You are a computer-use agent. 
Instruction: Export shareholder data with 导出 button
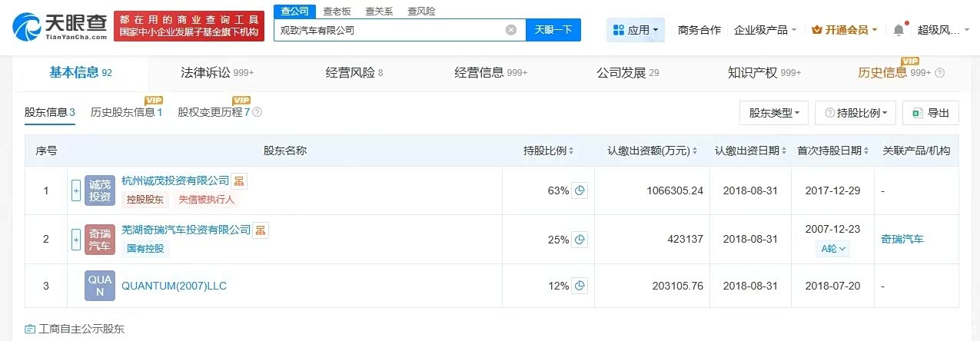click(x=930, y=113)
